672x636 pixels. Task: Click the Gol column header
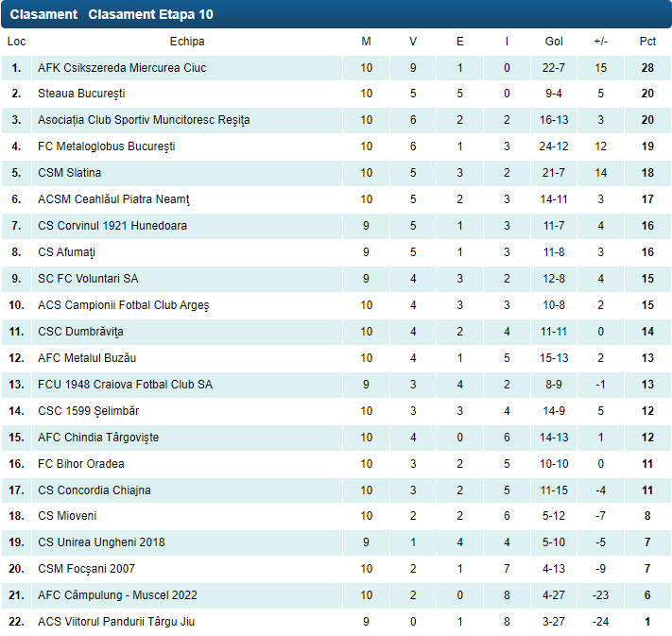(x=554, y=42)
